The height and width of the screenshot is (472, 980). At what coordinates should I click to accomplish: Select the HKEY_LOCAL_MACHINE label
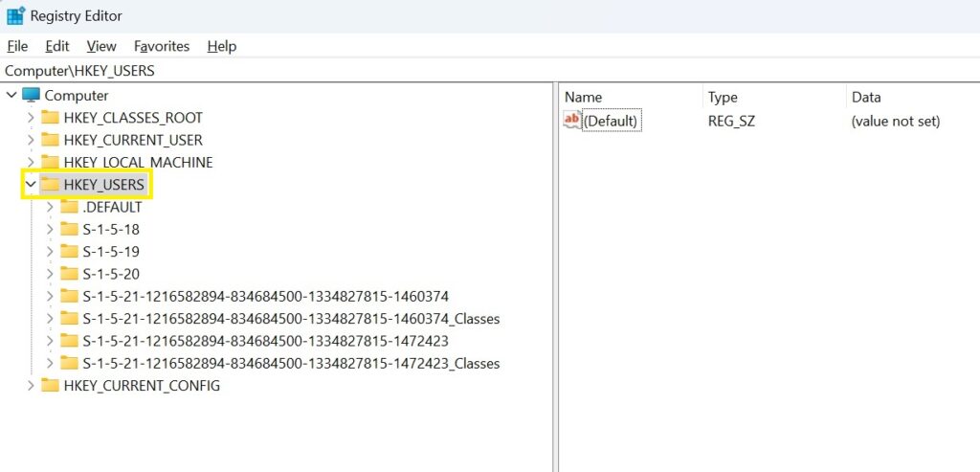coord(138,163)
